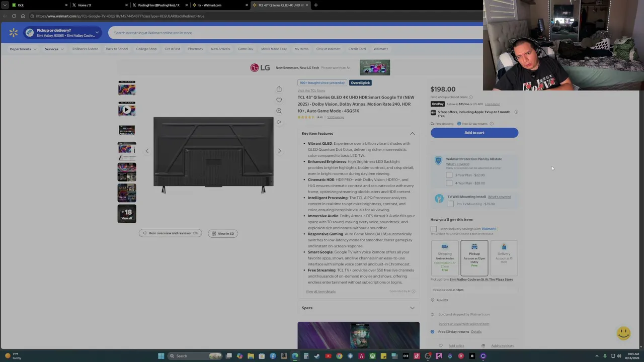Open Windows Start menu
This screenshot has width=644, height=362.
coord(161,356)
